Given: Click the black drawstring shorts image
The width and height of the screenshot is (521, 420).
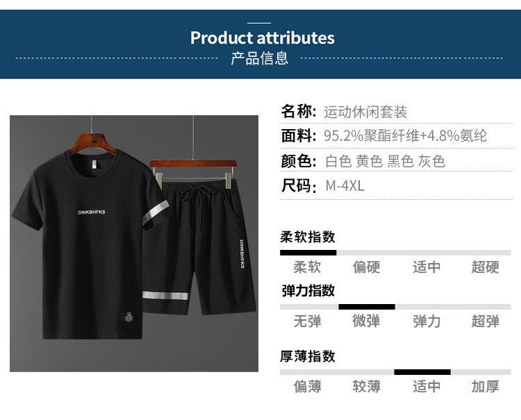Looking at the screenshot, I should coord(199,246).
